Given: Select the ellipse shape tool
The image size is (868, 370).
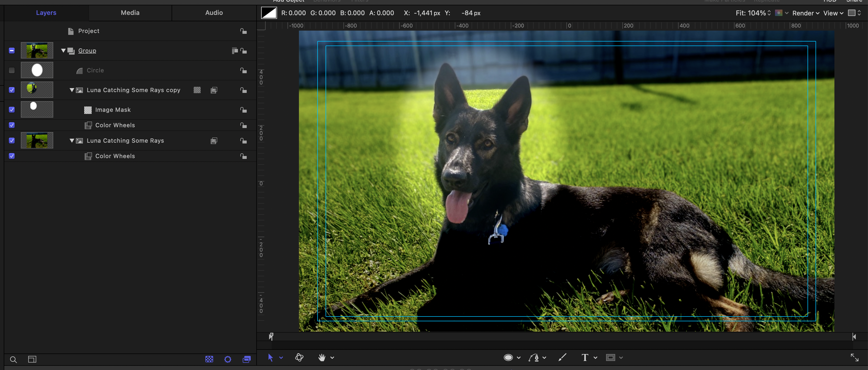Looking at the screenshot, I should click(x=508, y=357).
